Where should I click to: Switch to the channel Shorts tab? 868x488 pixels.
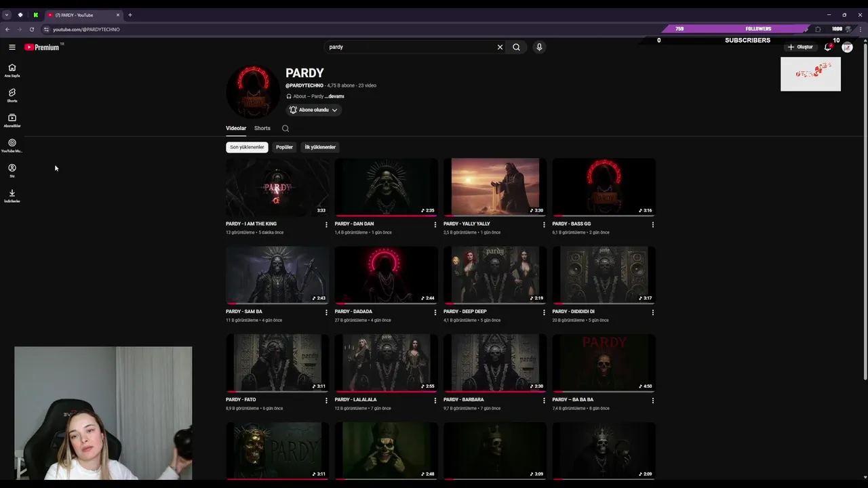[262, 128]
